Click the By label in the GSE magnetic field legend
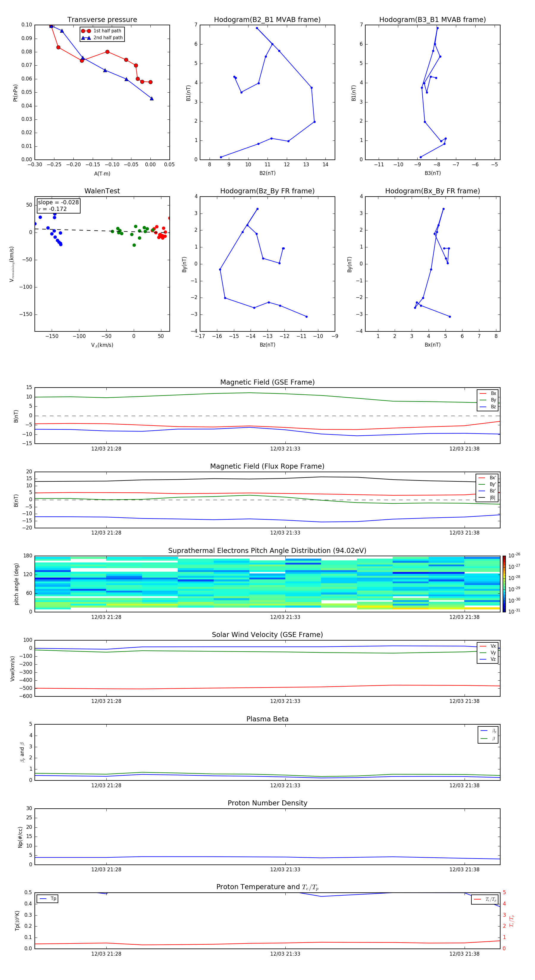 click(x=493, y=400)
